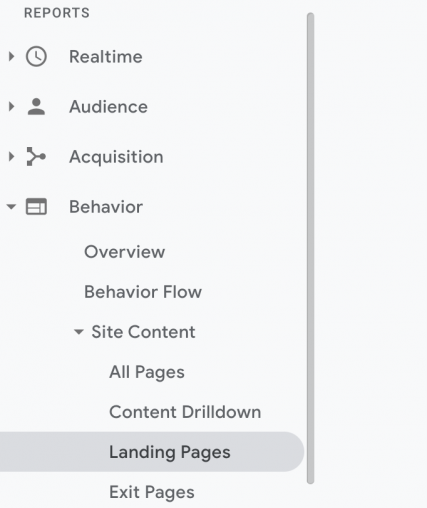The width and height of the screenshot is (427, 508).
Task: Click the sidebar vertical scrollbar
Action: (310, 248)
